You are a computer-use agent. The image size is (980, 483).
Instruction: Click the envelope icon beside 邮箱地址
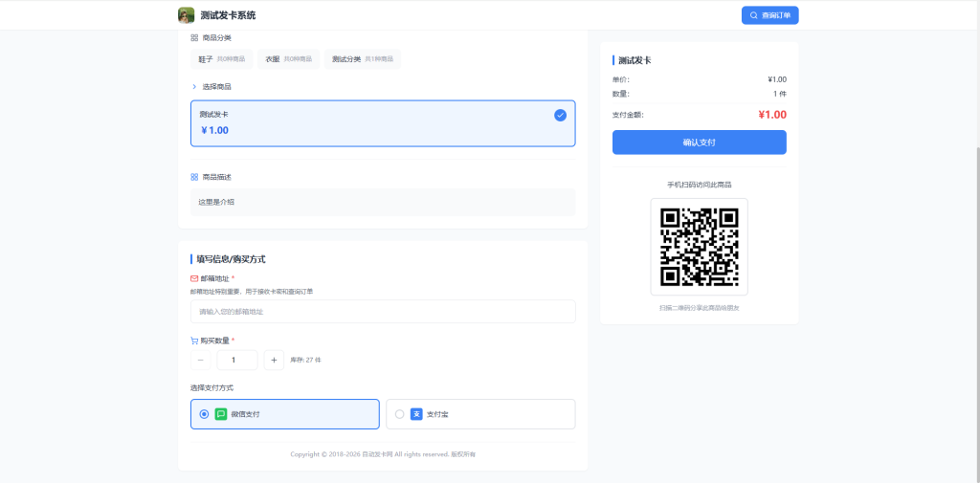point(194,278)
